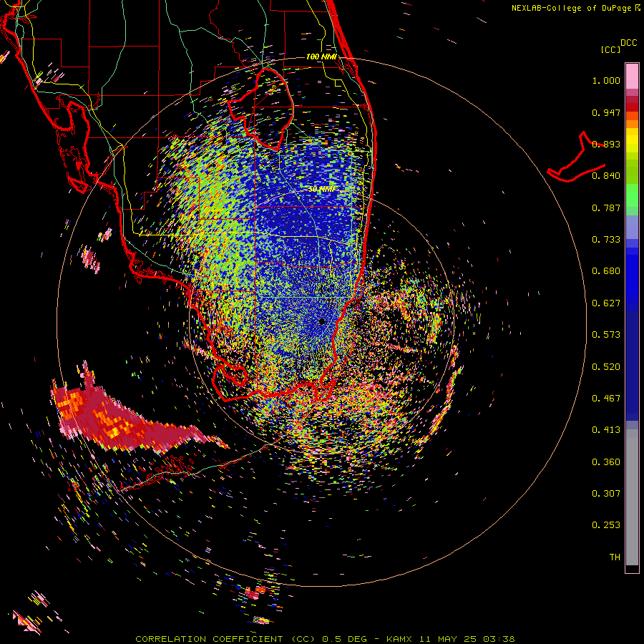644x644 pixels.
Task: Click the [CC] units label
Action: (610, 49)
